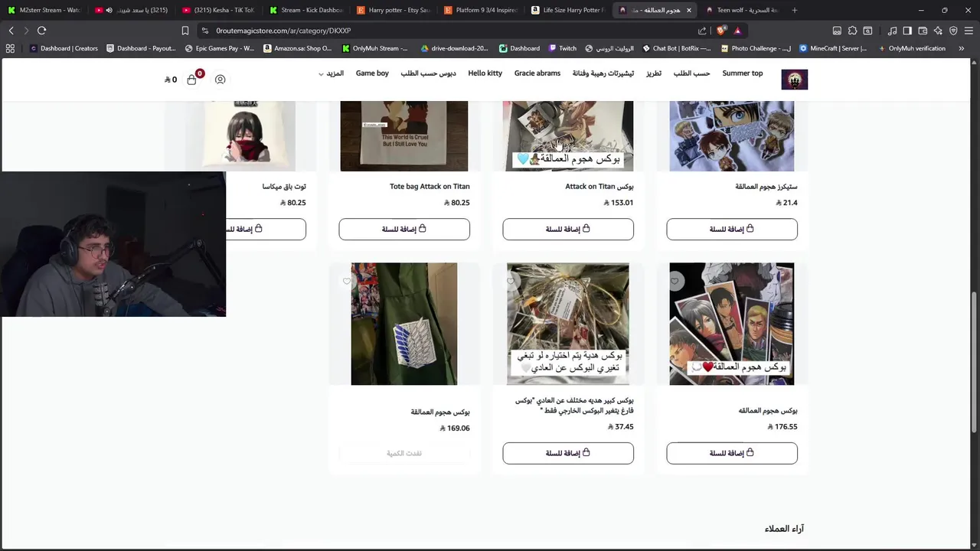980x551 pixels.
Task: Add the 21.4 stickers product to cart
Action: (x=732, y=229)
